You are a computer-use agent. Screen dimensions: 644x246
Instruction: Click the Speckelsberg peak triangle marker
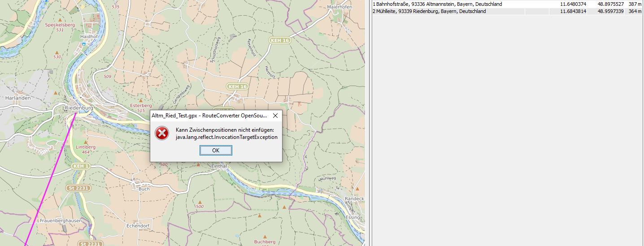[x=60, y=20]
